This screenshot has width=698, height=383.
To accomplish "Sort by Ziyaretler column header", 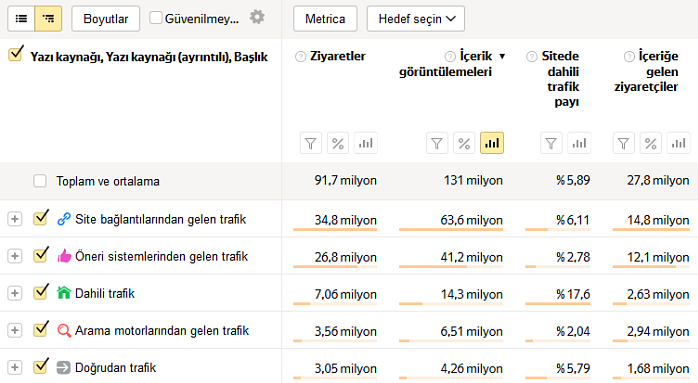I will click(x=337, y=56).
